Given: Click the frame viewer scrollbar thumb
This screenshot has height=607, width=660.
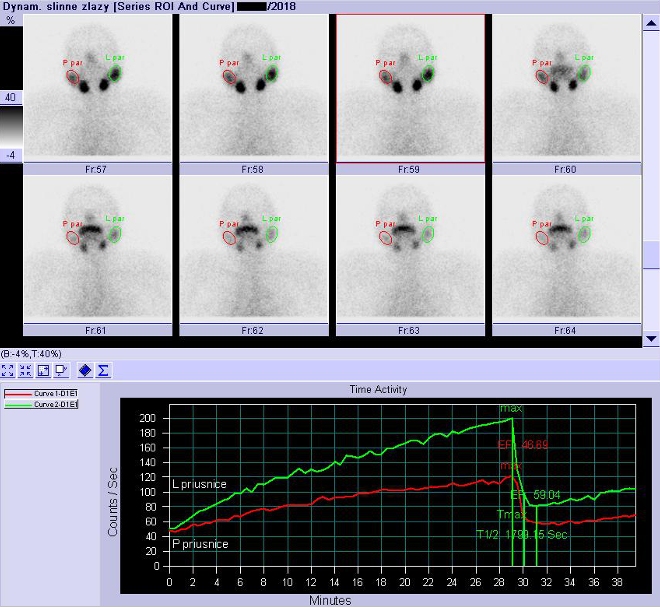Looking at the screenshot, I should tap(651, 255).
